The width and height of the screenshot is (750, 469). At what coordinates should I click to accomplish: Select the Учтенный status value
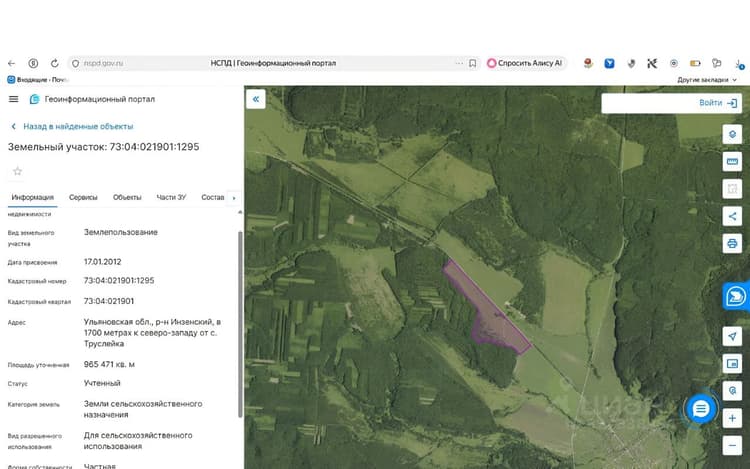pos(102,383)
